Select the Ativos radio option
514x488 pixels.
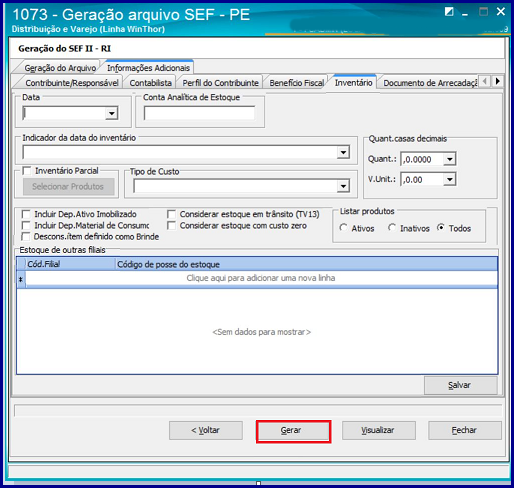tap(343, 228)
